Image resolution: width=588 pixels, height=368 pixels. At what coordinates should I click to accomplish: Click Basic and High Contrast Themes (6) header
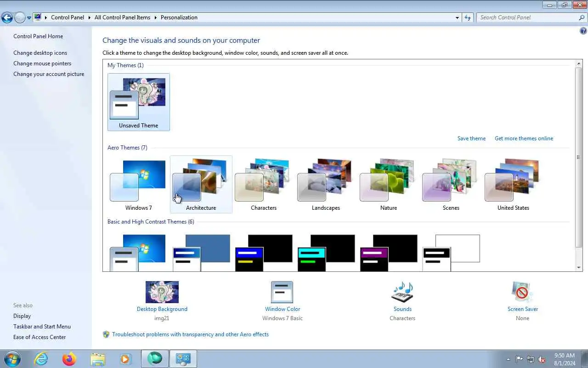pos(151,222)
